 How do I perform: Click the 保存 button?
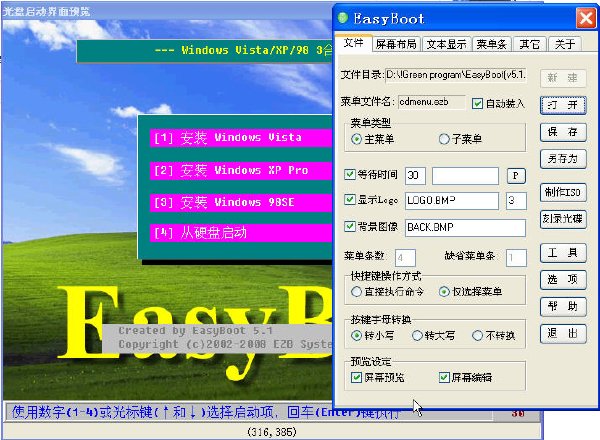563,132
